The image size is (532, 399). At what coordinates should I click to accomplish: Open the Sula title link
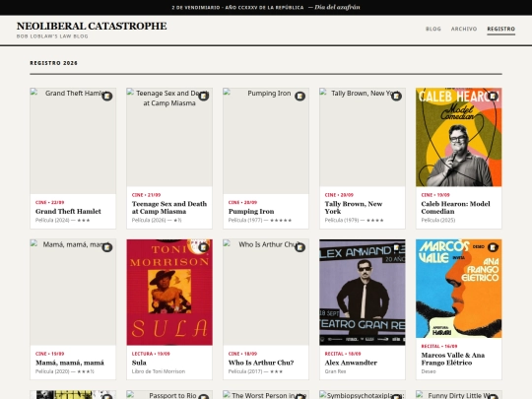pos(139,363)
